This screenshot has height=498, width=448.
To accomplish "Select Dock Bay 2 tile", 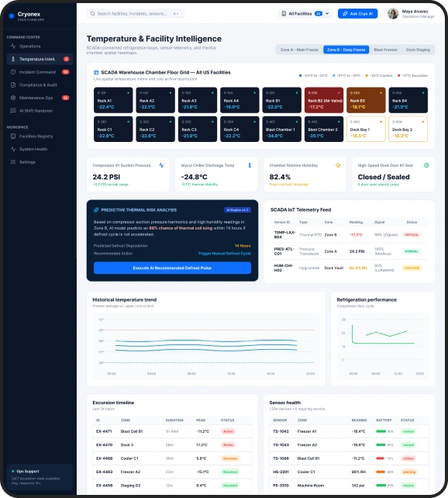I will 408,129.
